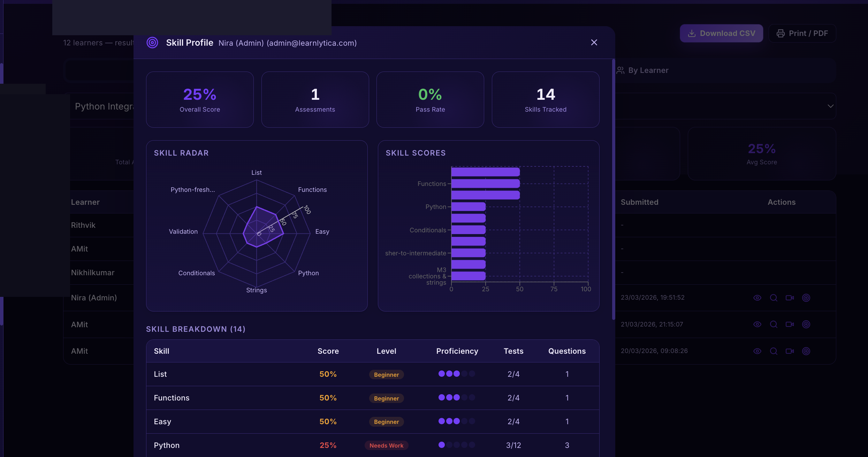The height and width of the screenshot is (457, 868).
Task: Select the List skill row
Action: (x=373, y=374)
